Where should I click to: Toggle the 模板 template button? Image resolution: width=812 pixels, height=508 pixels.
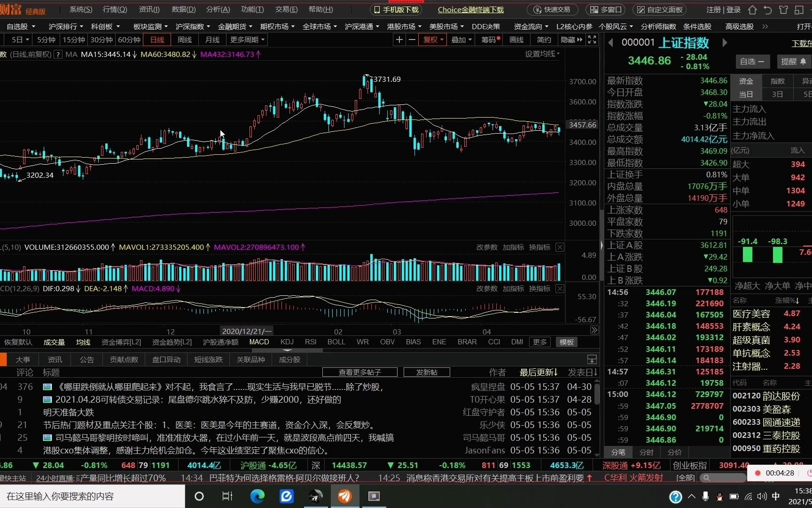(567, 342)
